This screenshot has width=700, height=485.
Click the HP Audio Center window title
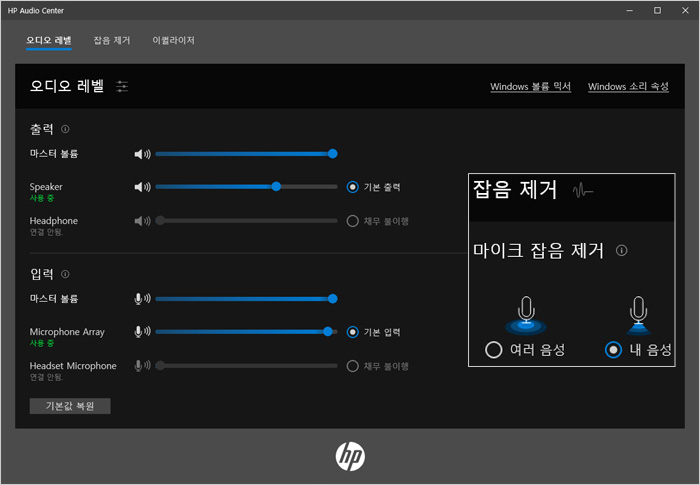coord(36,10)
